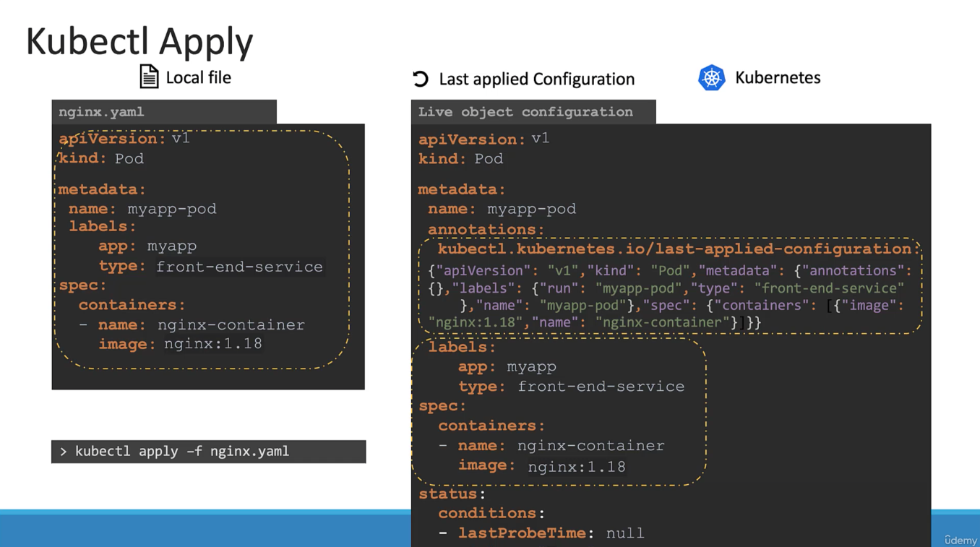This screenshot has width=980, height=547.
Task: Click image: nginx:1.18 in nginx.yaml
Action: click(x=180, y=344)
